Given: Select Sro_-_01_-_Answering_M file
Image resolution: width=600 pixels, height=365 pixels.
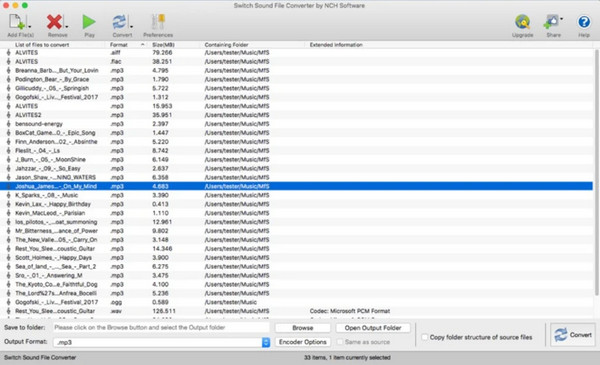Looking at the screenshot, I should pos(297,276).
